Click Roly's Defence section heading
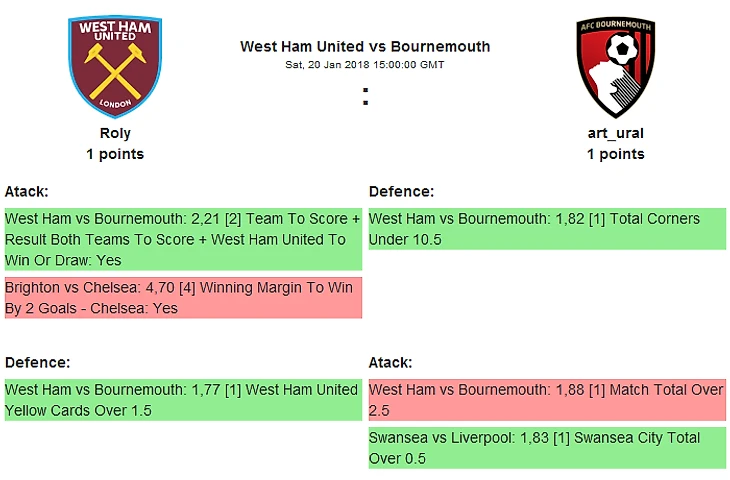 point(37,362)
